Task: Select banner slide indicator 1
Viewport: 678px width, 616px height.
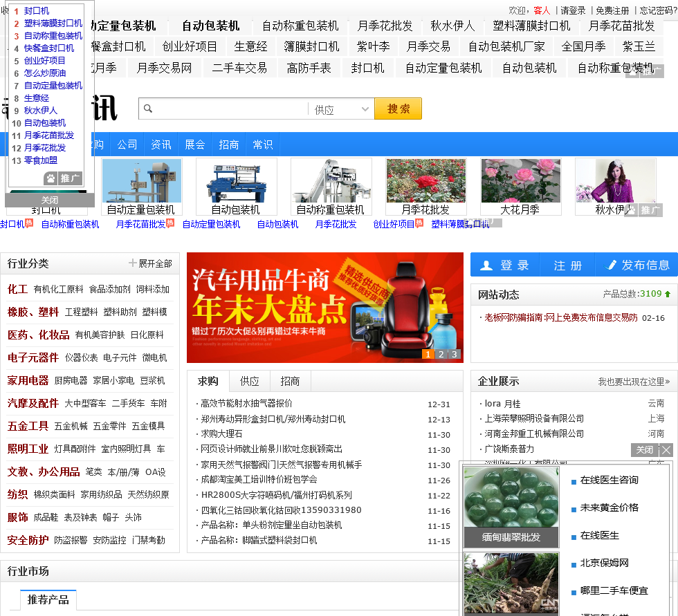Action: (x=428, y=354)
